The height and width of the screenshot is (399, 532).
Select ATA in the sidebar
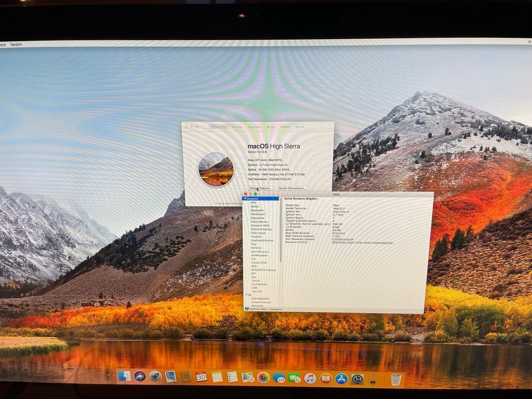pos(253,203)
